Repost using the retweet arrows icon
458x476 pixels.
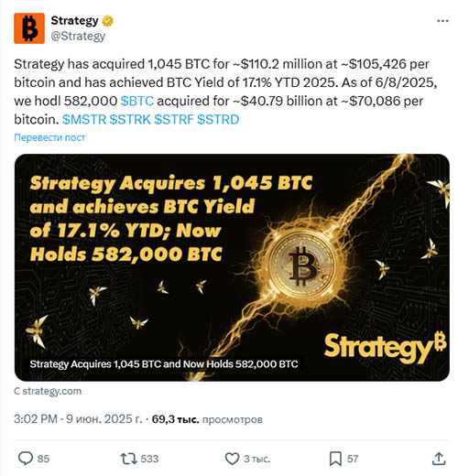click(x=128, y=459)
